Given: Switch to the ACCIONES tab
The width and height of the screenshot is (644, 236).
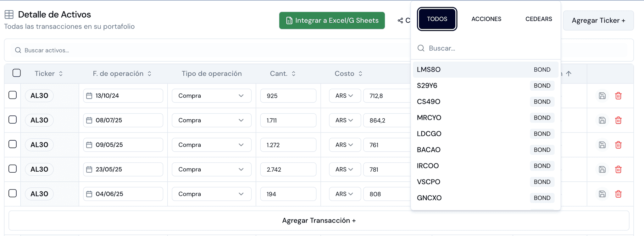Looking at the screenshot, I should [486, 19].
